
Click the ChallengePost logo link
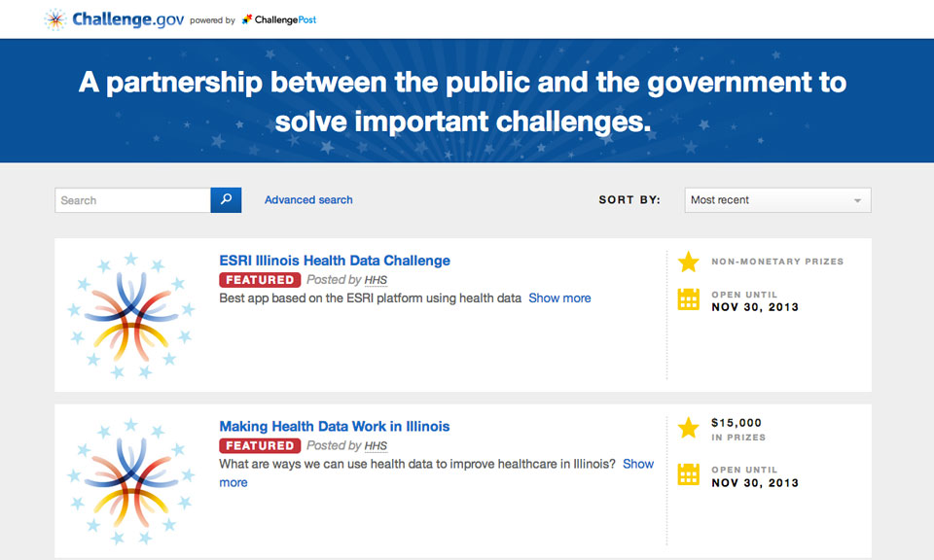279,19
